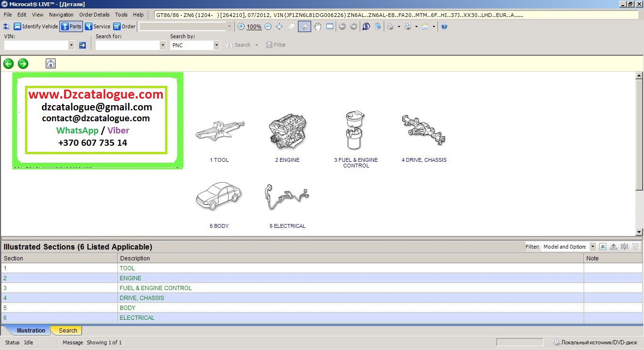Click the full-screen illustration window icon

[x=330, y=26]
